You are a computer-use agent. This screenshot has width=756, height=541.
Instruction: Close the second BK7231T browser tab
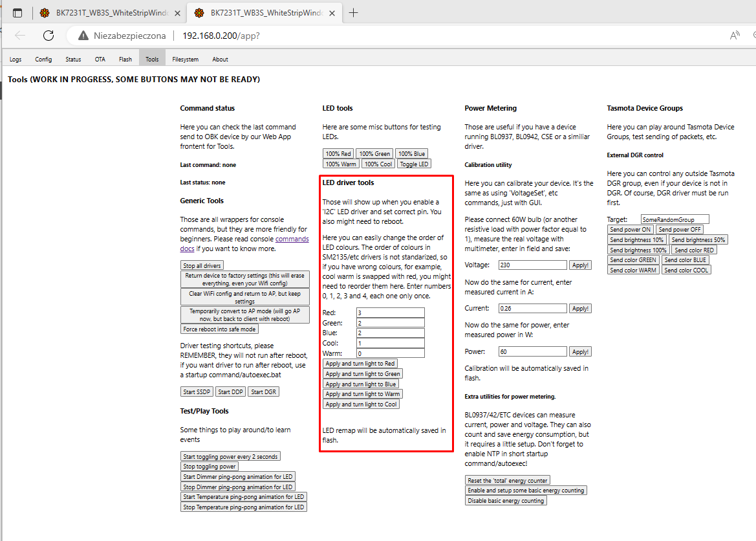click(332, 14)
